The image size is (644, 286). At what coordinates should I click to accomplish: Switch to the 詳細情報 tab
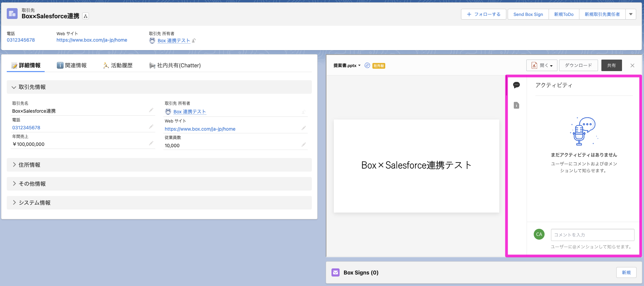[26, 65]
